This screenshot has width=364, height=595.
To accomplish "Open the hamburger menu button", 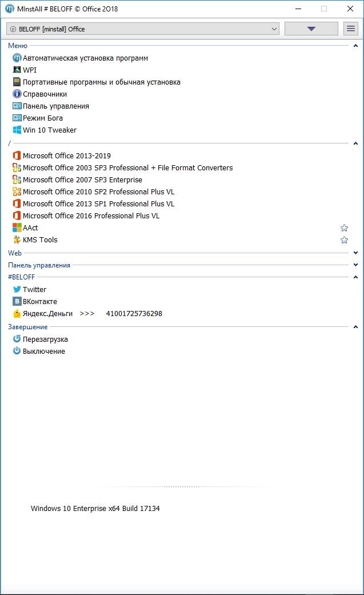I will point(351,29).
